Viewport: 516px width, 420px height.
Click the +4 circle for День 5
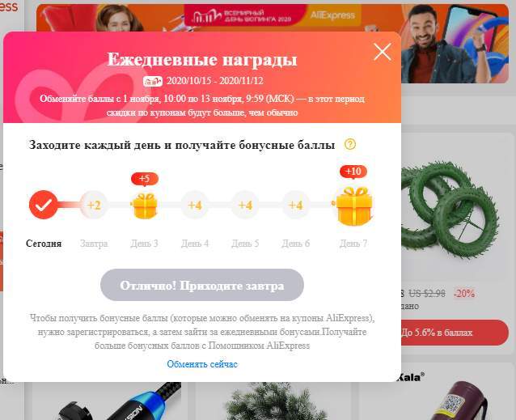point(245,205)
